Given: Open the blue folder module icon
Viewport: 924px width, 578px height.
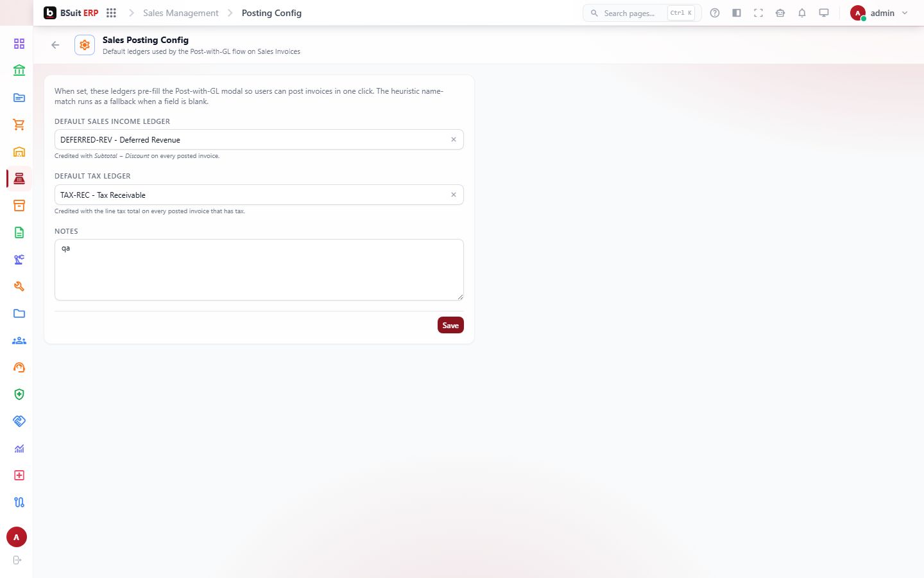Looking at the screenshot, I should click(19, 313).
